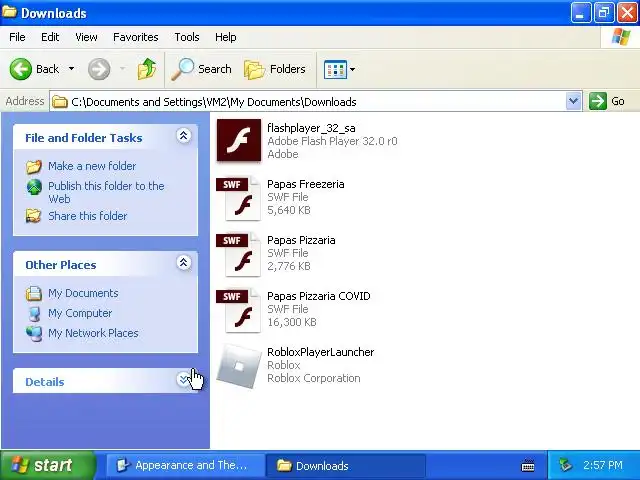Click the Share this folder link
640x480 pixels.
pos(88,216)
